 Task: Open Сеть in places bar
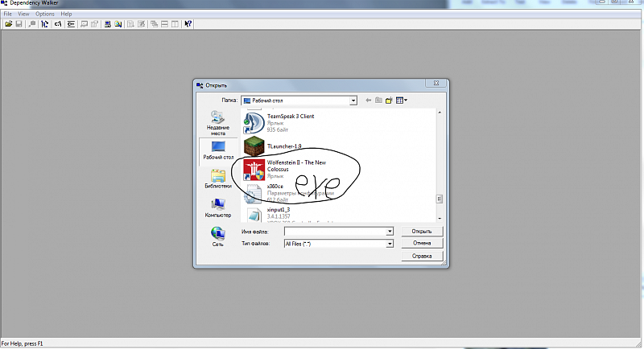click(x=218, y=237)
